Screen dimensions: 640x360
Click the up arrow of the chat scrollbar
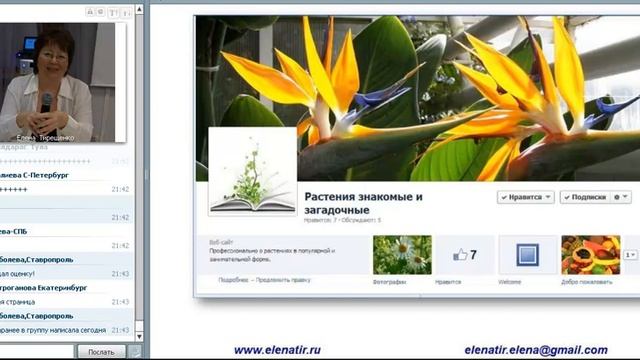pyautogui.click(x=140, y=9)
